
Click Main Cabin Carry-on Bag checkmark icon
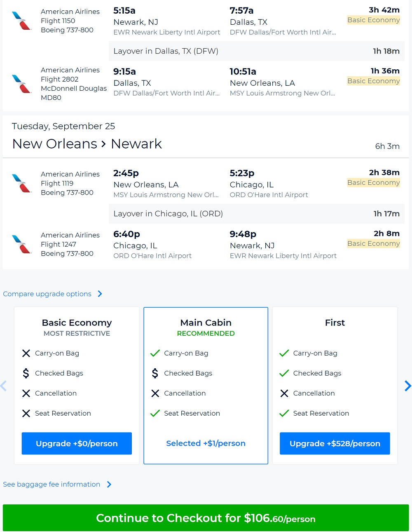point(155,353)
